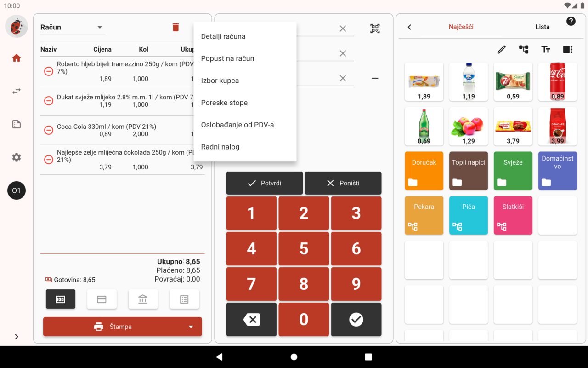588x368 pixels.
Task: Remove the Roberto hljeb item from the bill
Action: (48, 71)
